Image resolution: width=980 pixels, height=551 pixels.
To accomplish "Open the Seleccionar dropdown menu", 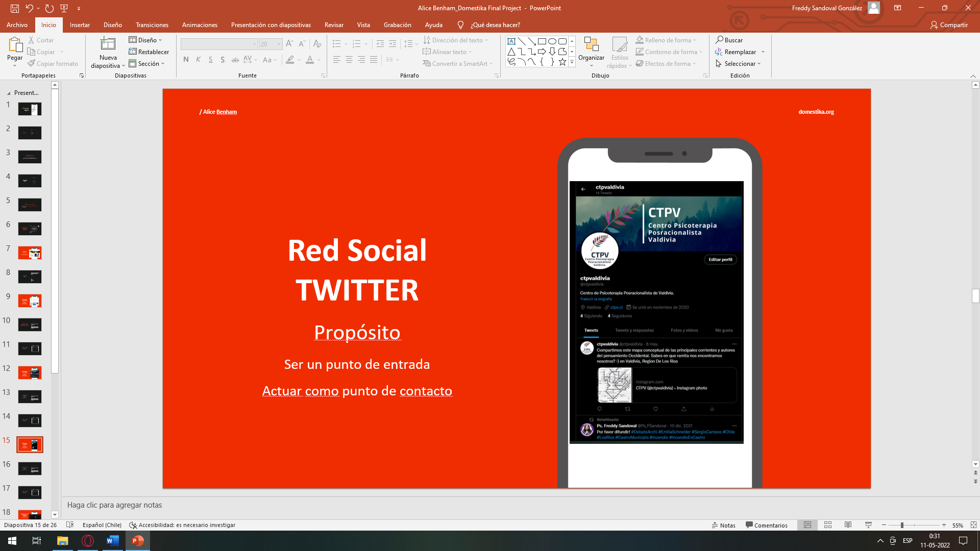I will coord(739,64).
